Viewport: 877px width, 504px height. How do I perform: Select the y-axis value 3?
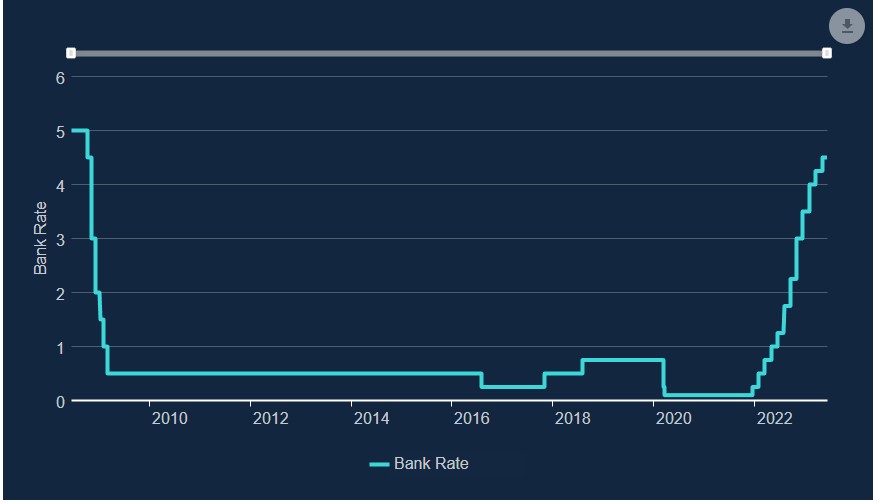click(x=60, y=240)
